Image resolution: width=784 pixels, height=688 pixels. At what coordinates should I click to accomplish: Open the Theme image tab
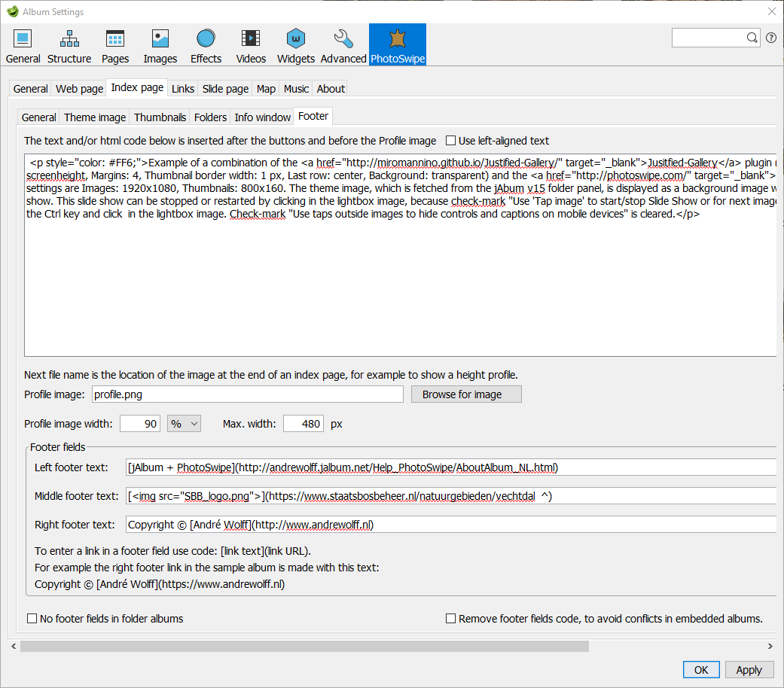(94, 117)
